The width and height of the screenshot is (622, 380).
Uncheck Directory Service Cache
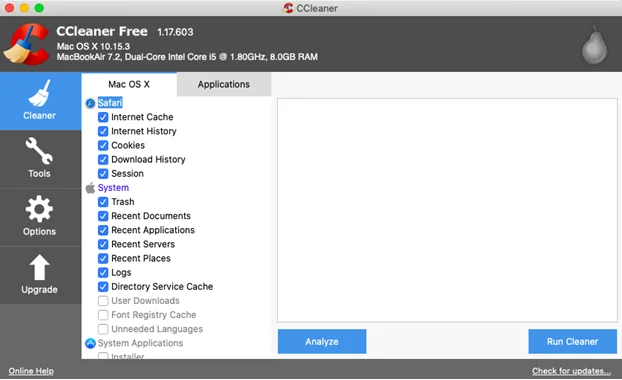[103, 287]
